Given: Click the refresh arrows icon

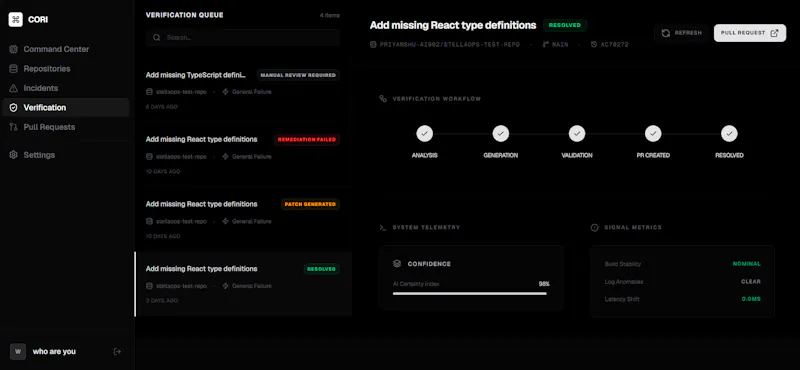Looking at the screenshot, I should pyautogui.click(x=665, y=33).
